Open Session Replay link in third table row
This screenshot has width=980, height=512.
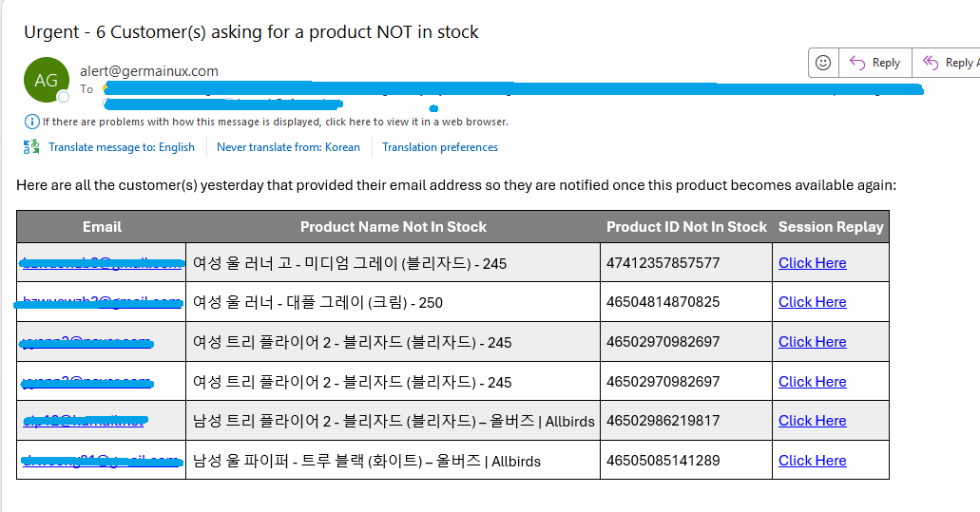(x=812, y=342)
